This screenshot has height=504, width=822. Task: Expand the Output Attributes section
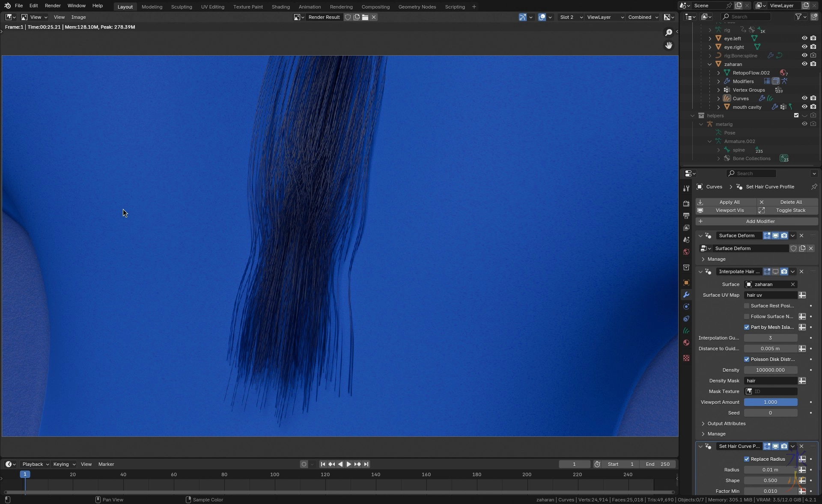[703, 423]
